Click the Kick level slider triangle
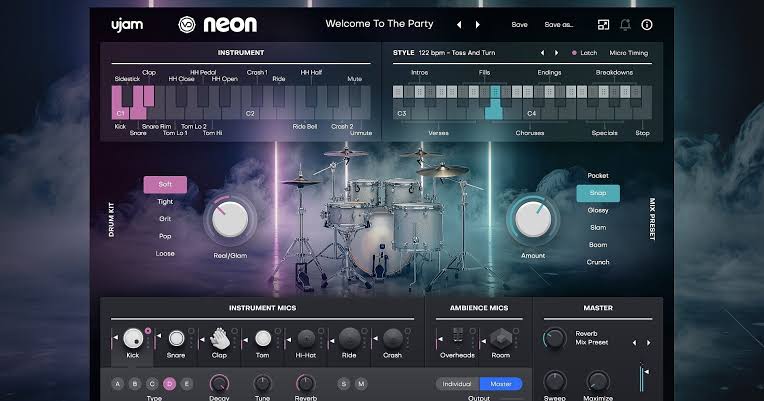This screenshot has width=764, height=401. pos(116,337)
